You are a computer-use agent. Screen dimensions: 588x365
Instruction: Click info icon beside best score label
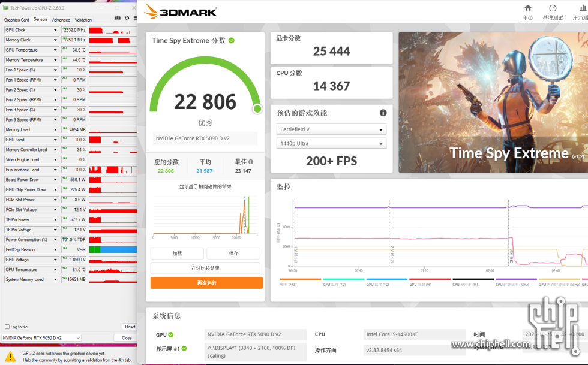coord(251,162)
